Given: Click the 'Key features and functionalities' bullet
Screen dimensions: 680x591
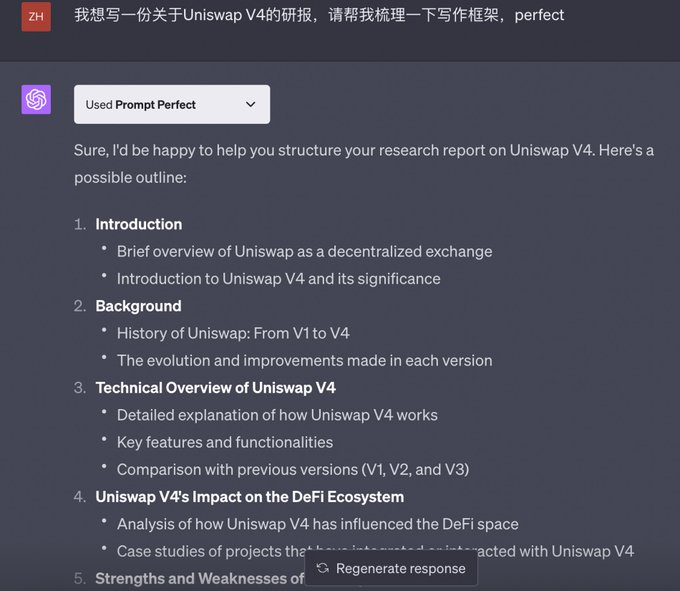Looking at the screenshot, I should tap(225, 442).
